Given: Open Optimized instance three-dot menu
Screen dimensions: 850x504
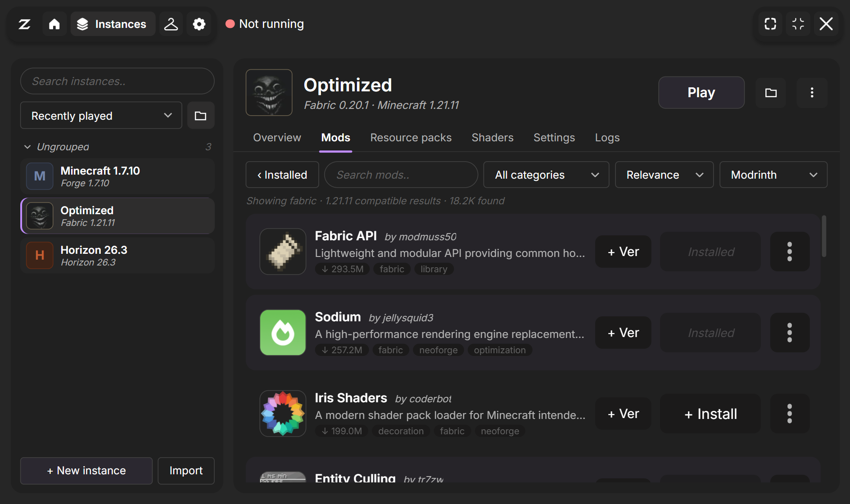Looking at the screenshot, I should 812,93.
